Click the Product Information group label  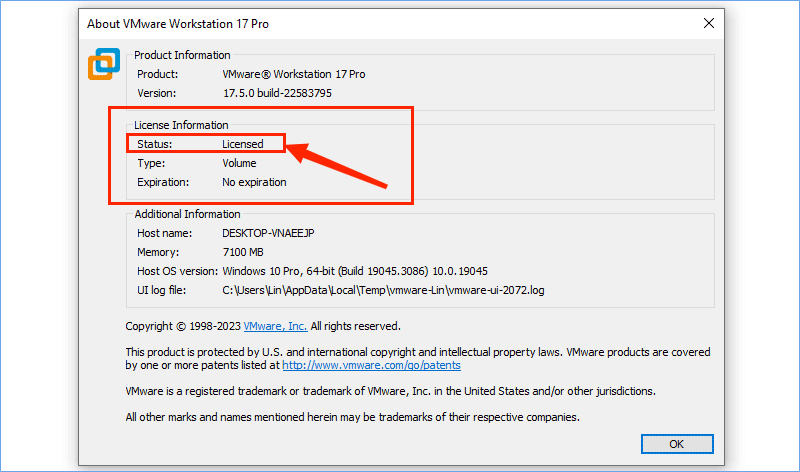click(182, 55)
